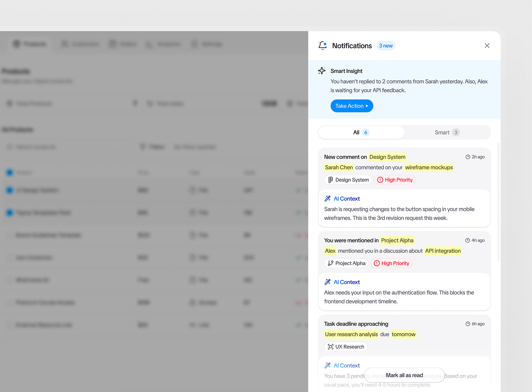Viewport: 532px width, 392px height.
Task: Uncheck the first product row checkbox
Action: 10,190
